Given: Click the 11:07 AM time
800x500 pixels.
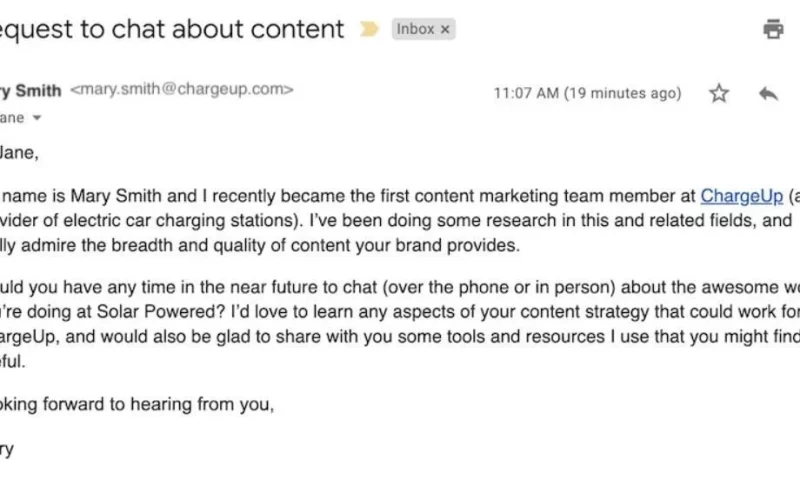Looking at the screenshot, I should (526, 93).
